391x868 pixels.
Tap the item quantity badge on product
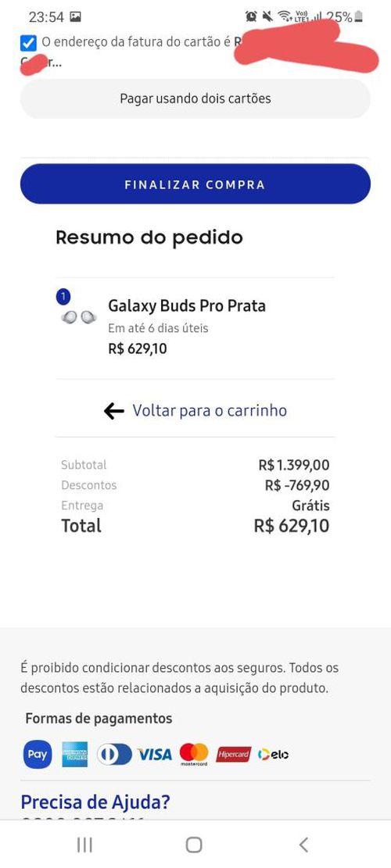(x=63, y=297)
